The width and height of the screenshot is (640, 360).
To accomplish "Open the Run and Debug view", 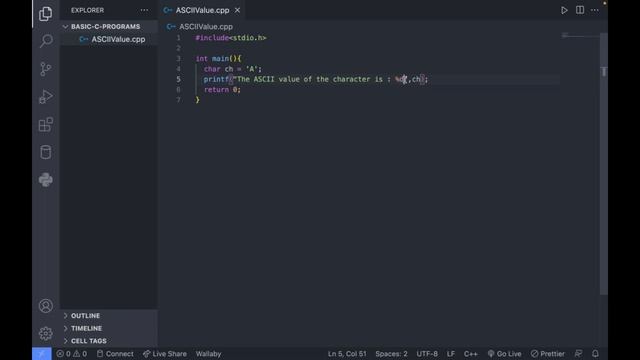I will pyautogui.click(x=46, y=97).
